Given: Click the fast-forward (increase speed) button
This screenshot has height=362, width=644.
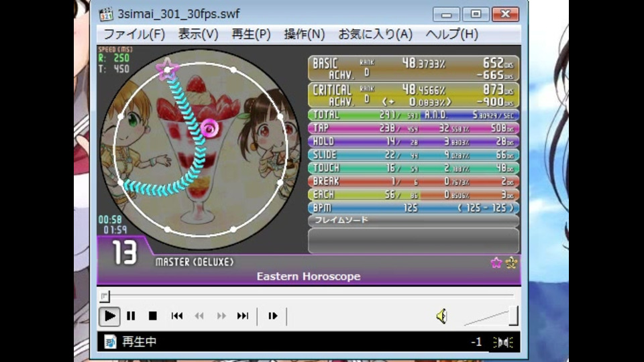Looking at the screenshot, I should pyautogui.click(x=221, y=316).
